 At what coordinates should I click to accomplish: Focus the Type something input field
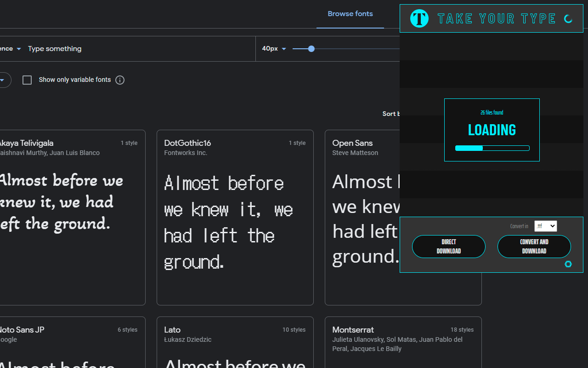(x=138, y=49)
